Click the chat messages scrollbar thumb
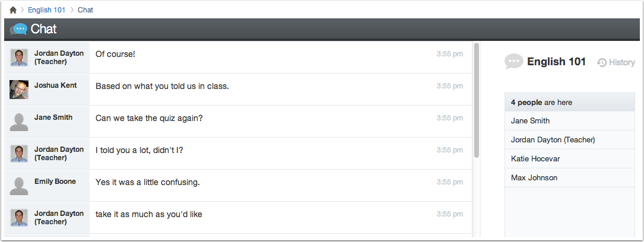The height and width of the screenshot is (242, 644). (x=477, y=100)
